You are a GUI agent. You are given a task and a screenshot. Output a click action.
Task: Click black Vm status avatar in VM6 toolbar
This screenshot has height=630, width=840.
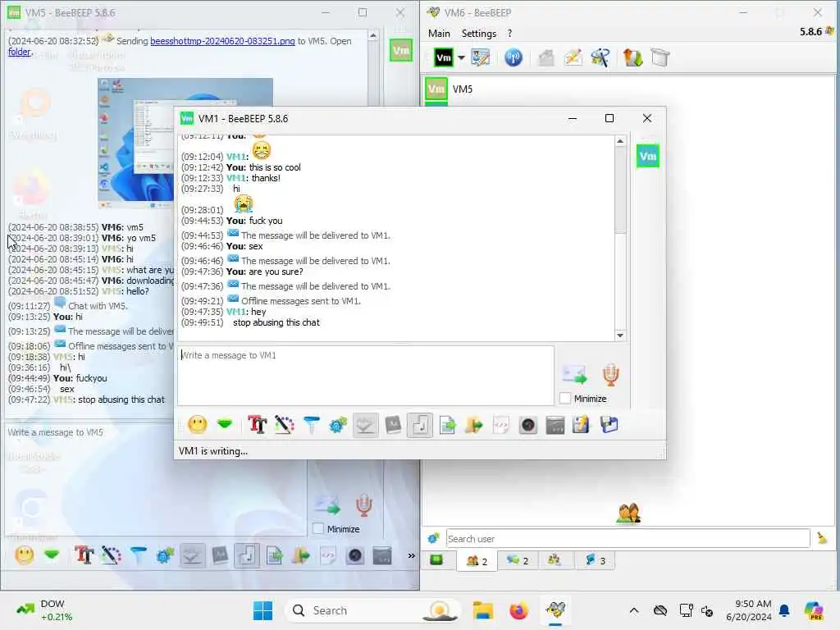tap(444, 57)
